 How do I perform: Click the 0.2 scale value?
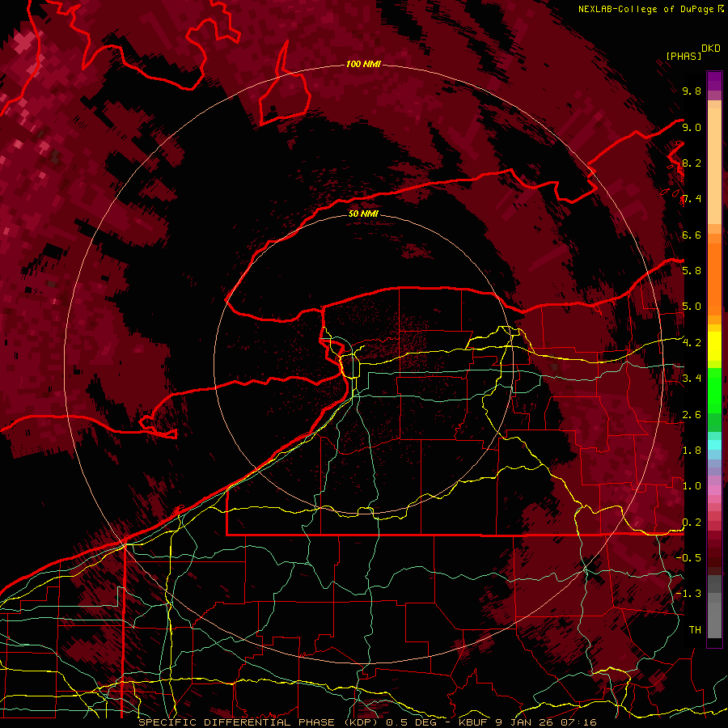(692, 523)
